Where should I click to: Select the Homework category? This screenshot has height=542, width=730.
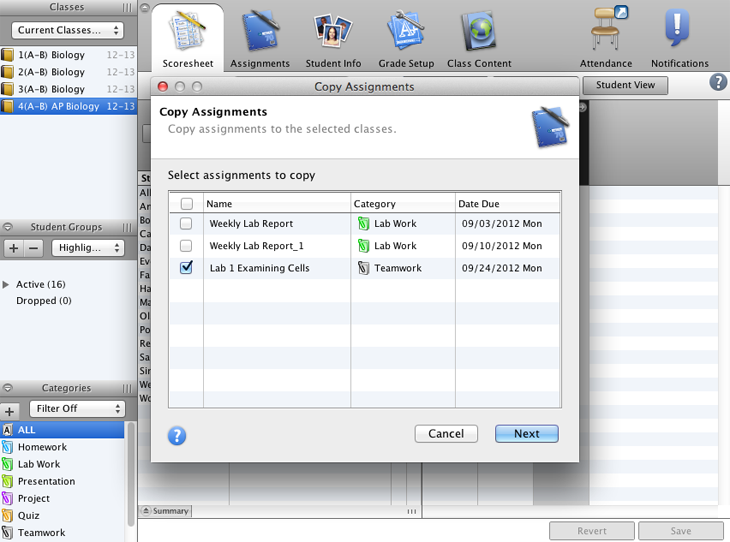pos(42,447)
